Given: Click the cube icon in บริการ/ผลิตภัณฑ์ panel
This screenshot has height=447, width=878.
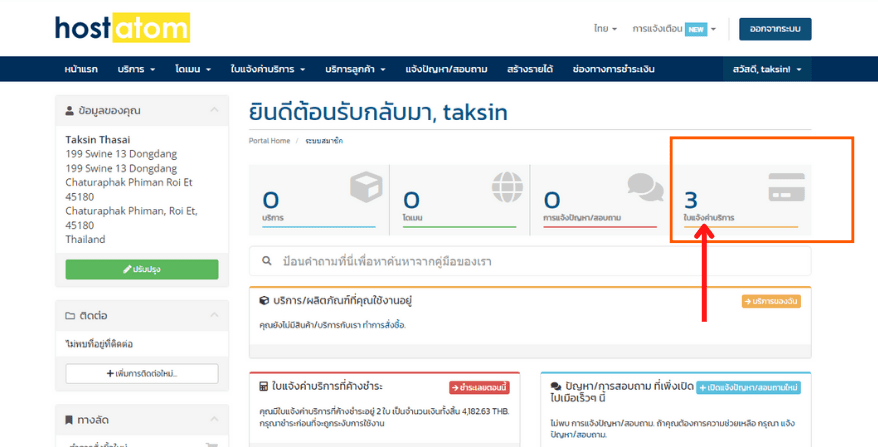Looking at the screenshot, I should click(264, 301).
